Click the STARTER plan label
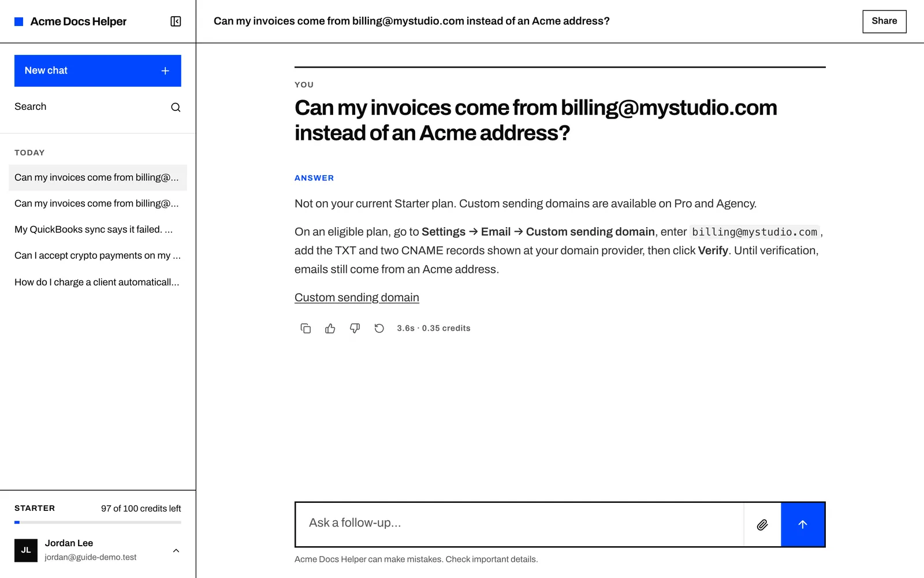Image resolution: width=924 pixels, height=578 pixels. (x=35, y=509)
